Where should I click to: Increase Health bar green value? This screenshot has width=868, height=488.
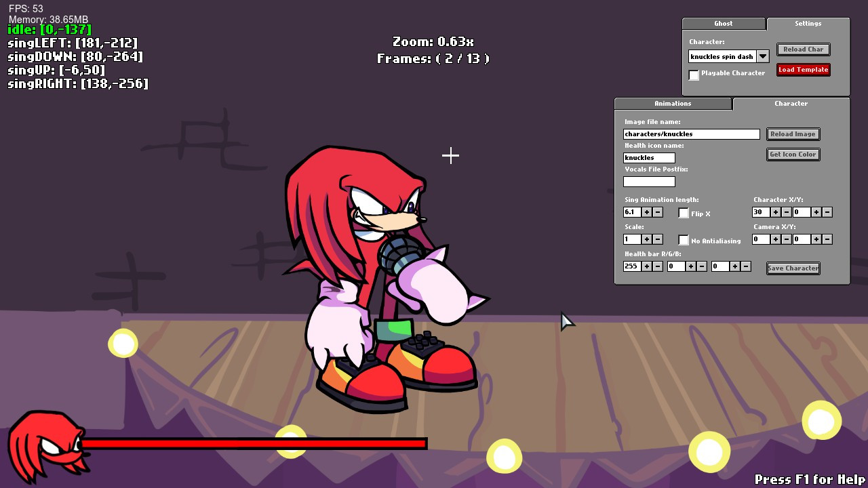[691, 266]
